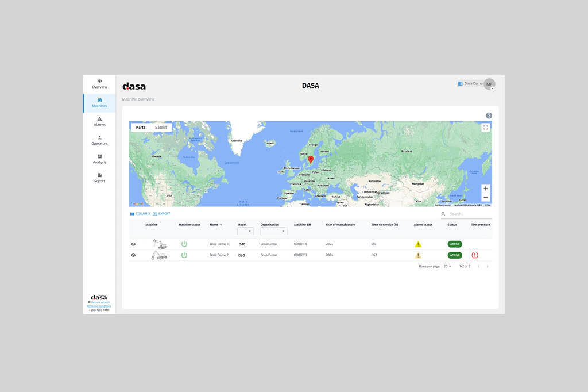
Task: Export the machine table with EXPORT
Action: click(161, 214)
